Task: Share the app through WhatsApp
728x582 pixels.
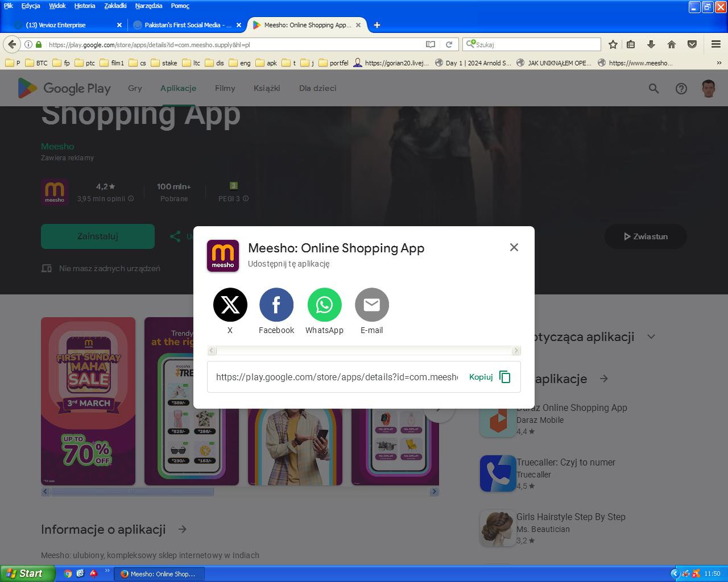Action: [x=324, y=305]
